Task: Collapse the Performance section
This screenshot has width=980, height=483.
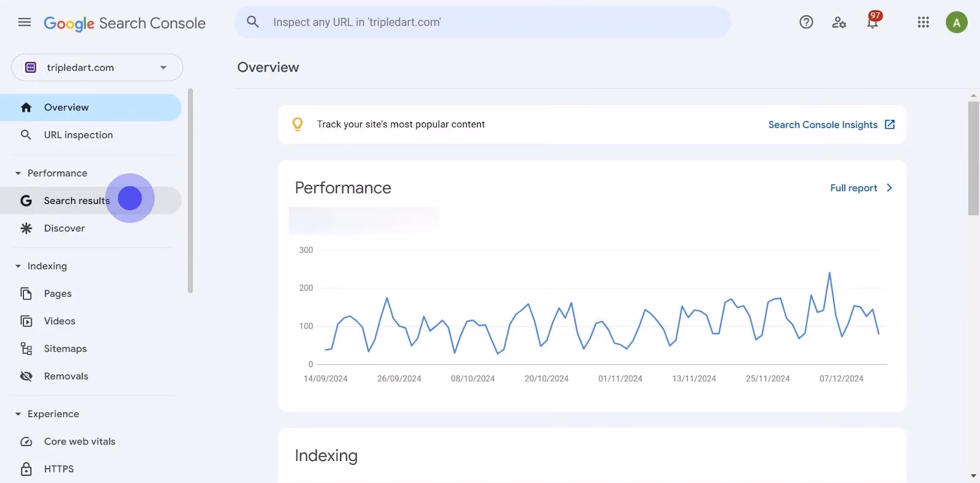Action: (18, 173)
